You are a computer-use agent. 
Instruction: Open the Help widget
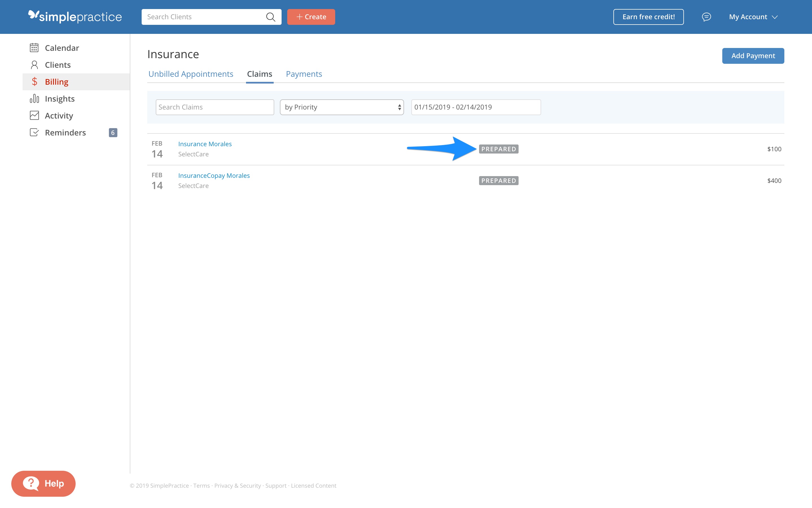pyautogui.click(x=43, y=483)
